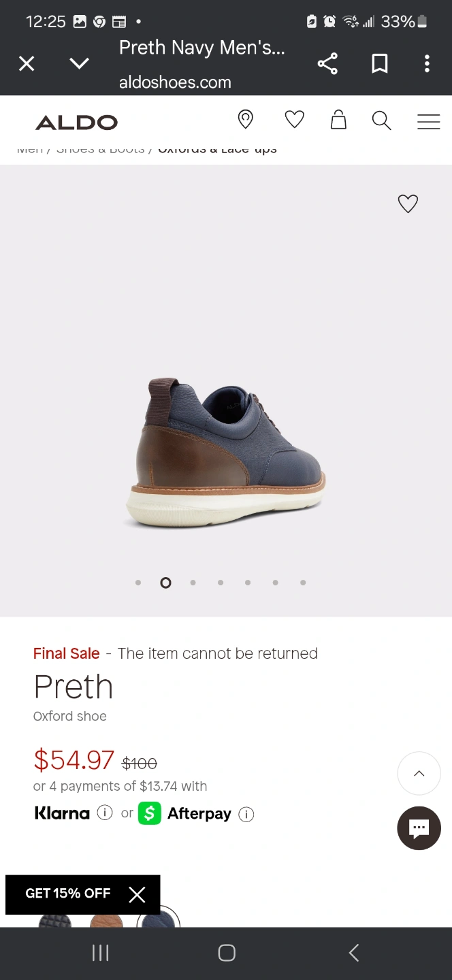This screenshot has height=980, width=452.
Task: Expand the browser tab chevron
Action: click(x=80, y=64)
